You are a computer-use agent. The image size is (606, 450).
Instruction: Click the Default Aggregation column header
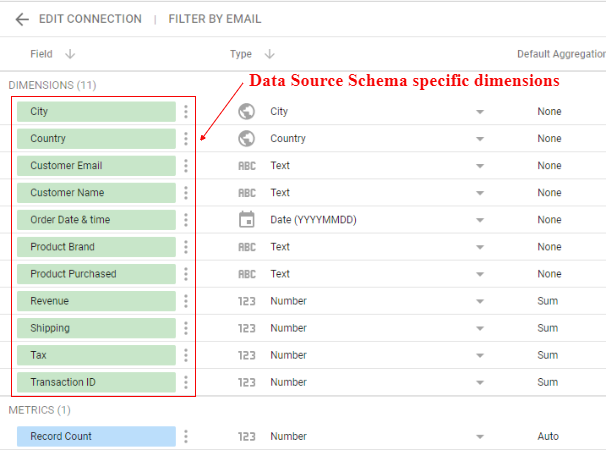coord(561,54)
